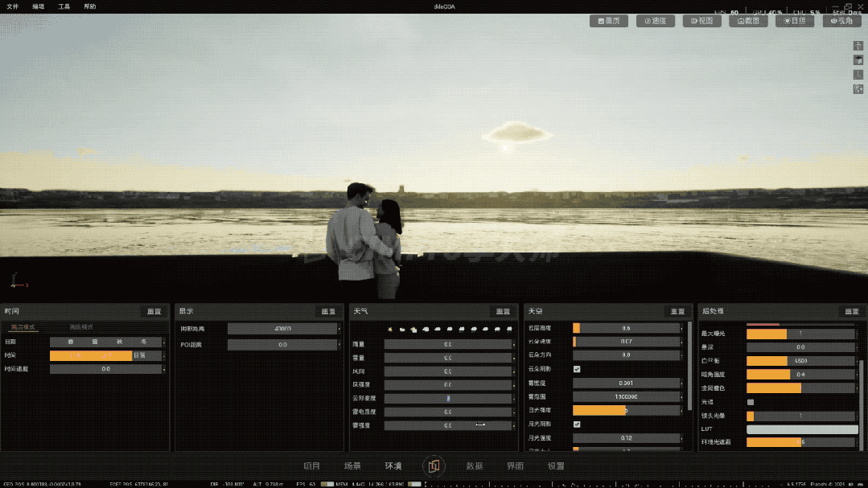Click the 日光强度 slider
868x488 pixels.
626,411
